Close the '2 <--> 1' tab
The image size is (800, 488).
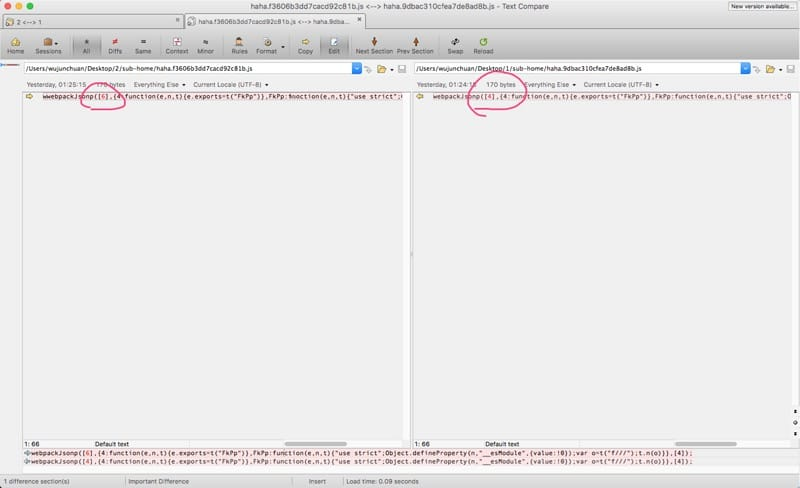[178, 20]
